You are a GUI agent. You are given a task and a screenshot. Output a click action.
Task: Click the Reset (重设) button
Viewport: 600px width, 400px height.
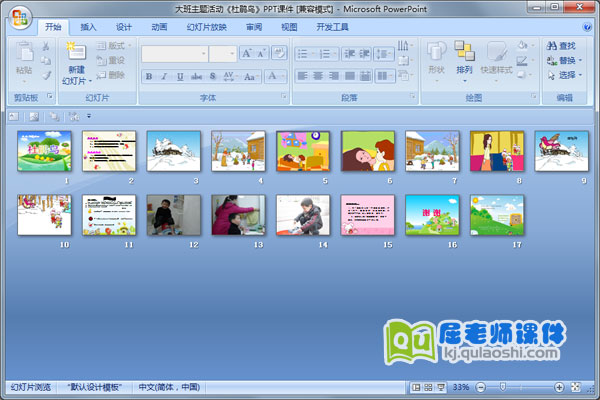(111, 60)
